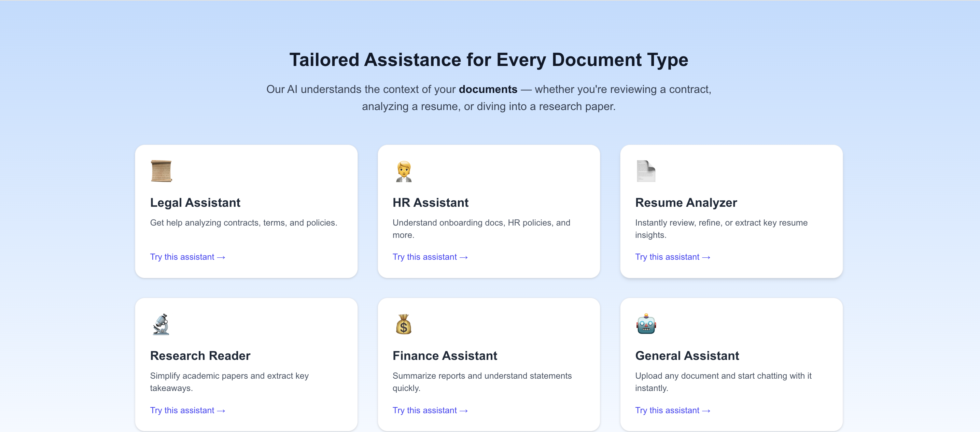
Task: Open the Resume Analyzer "Try this assistant" link
Action: (673, 257)
